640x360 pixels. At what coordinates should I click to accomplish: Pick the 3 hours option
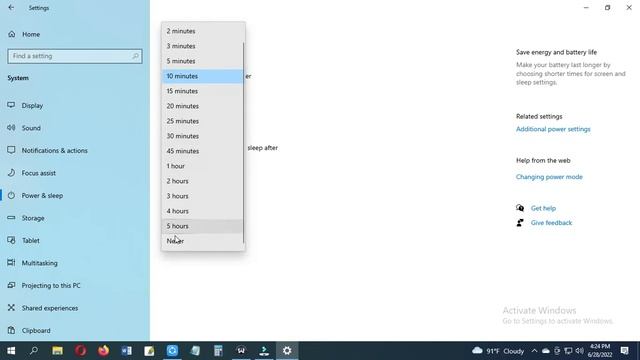(202, 196)
